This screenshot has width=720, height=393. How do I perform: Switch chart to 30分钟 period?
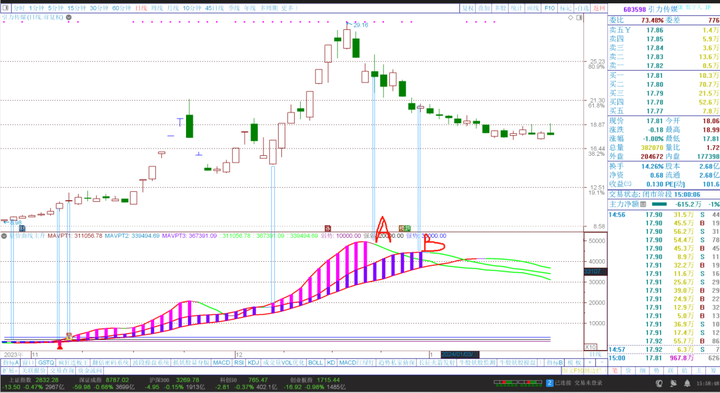pos(99,8)
